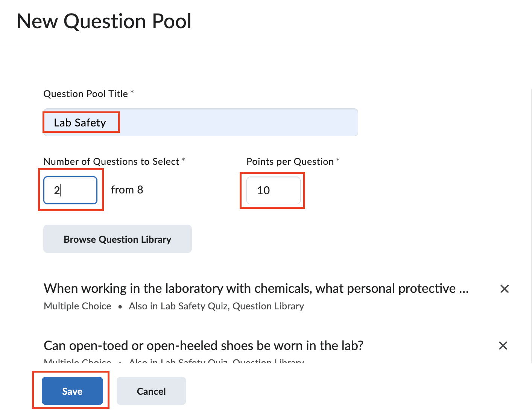Click the Points per Question label
The image size is (532, 417).
290,161
